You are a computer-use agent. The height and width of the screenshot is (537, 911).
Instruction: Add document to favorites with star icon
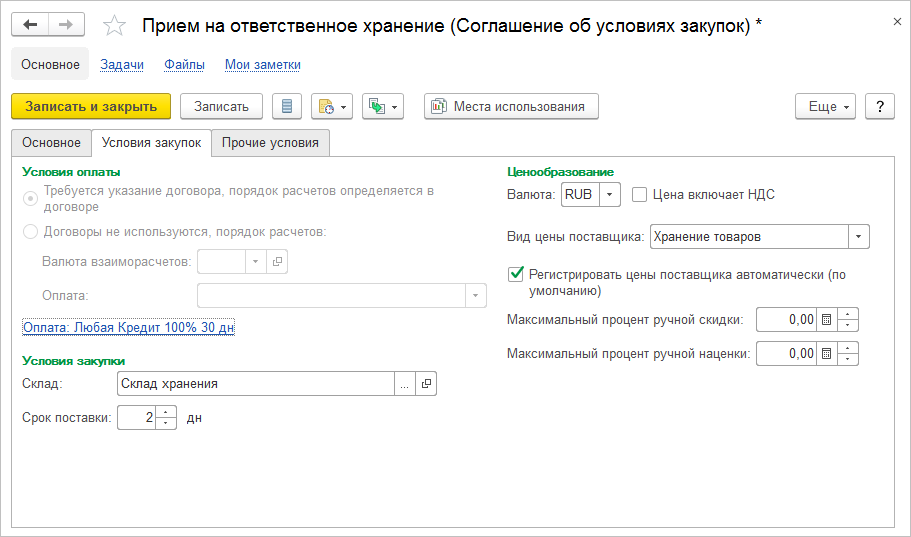pos(115,27)
